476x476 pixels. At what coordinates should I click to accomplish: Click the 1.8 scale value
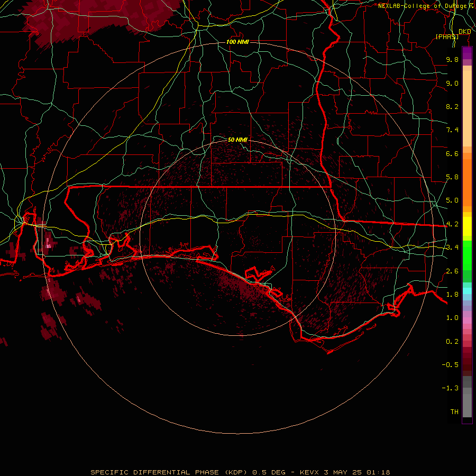(x=452, y=295)
